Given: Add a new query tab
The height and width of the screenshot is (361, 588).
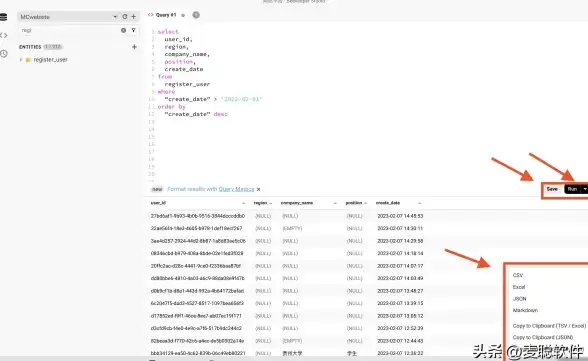Looking at the screenshot, I should [196, 15].
